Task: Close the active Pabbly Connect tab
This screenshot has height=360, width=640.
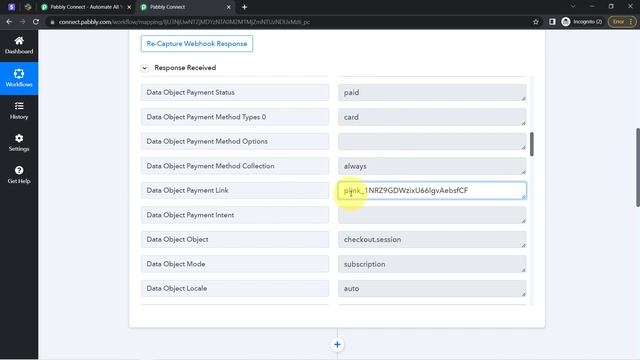Action: (x=229, y=7)
